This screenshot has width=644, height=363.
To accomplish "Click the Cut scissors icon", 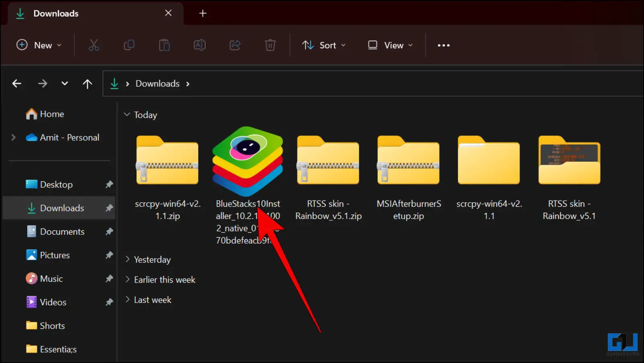I will (94, 45).
